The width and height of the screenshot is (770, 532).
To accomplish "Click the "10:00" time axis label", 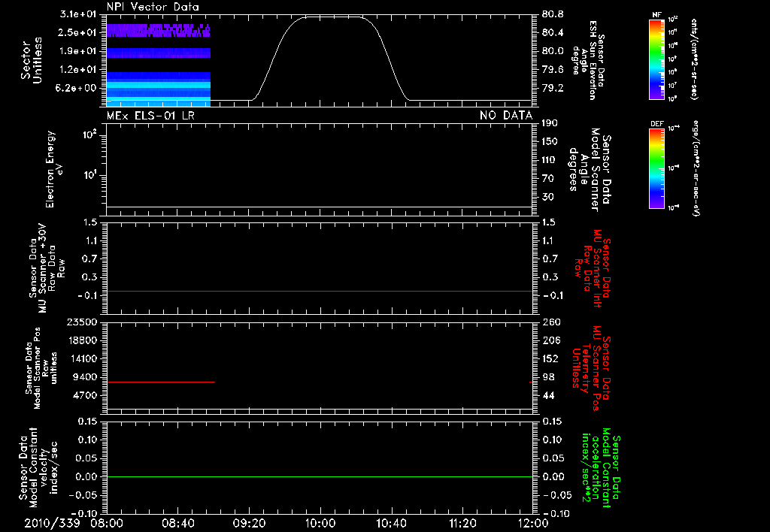I will (320, 523).
